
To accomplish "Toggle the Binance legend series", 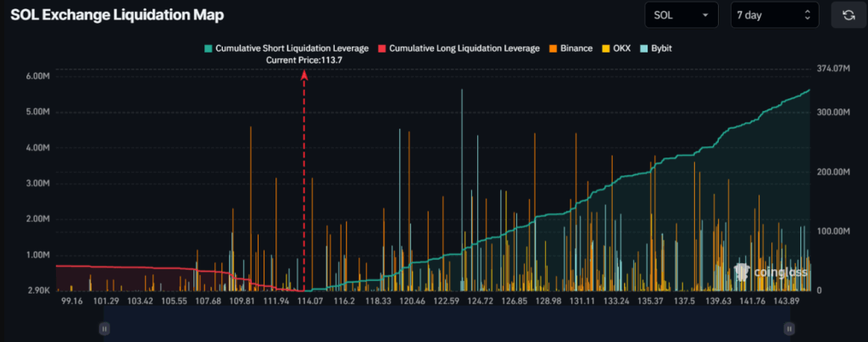I will (570, 48).
